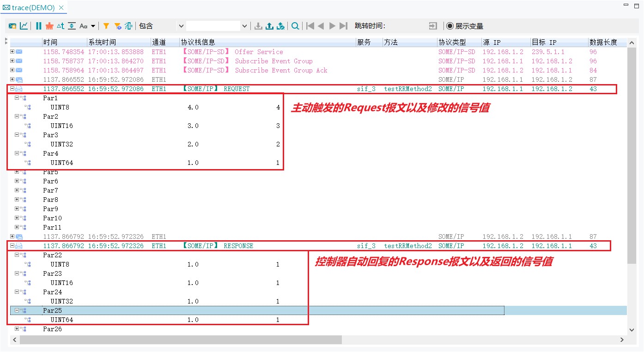Collapse the SOME/IP REQUEST message row

[12, 89]
